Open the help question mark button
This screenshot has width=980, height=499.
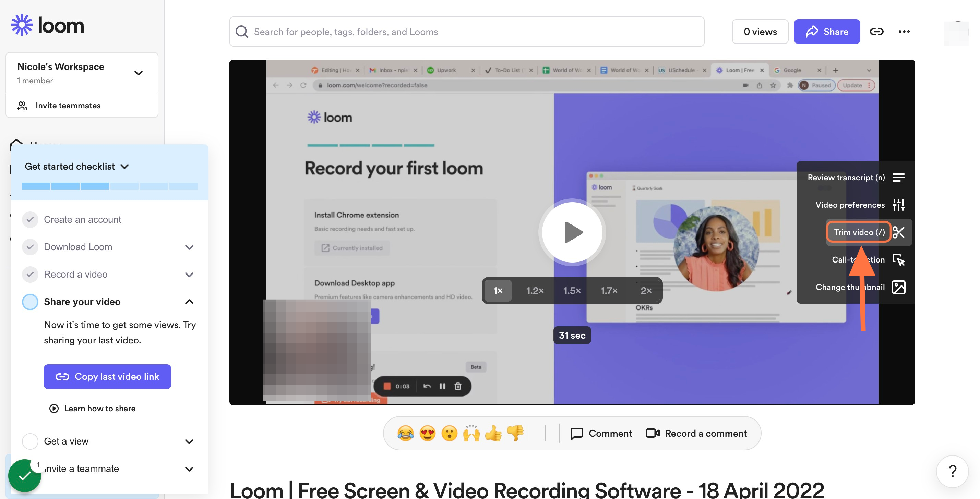952,471
